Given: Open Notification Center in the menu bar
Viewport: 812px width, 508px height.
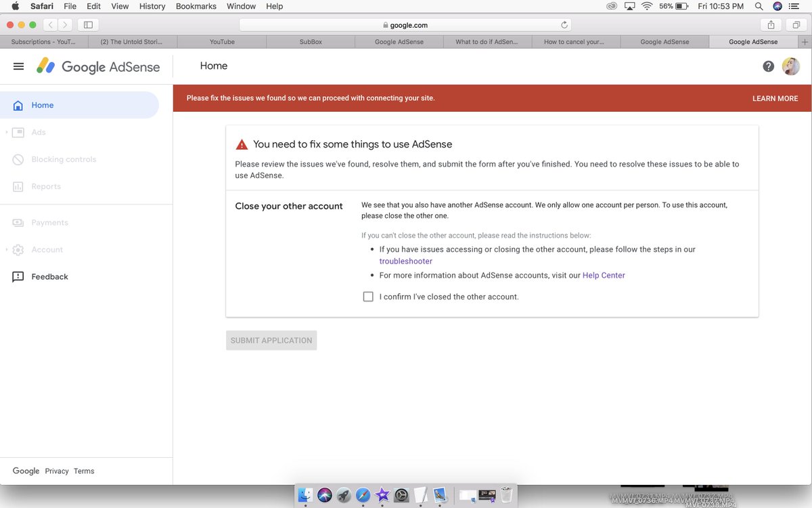Looking at the screenshot, I should click(x=795, y=6).
